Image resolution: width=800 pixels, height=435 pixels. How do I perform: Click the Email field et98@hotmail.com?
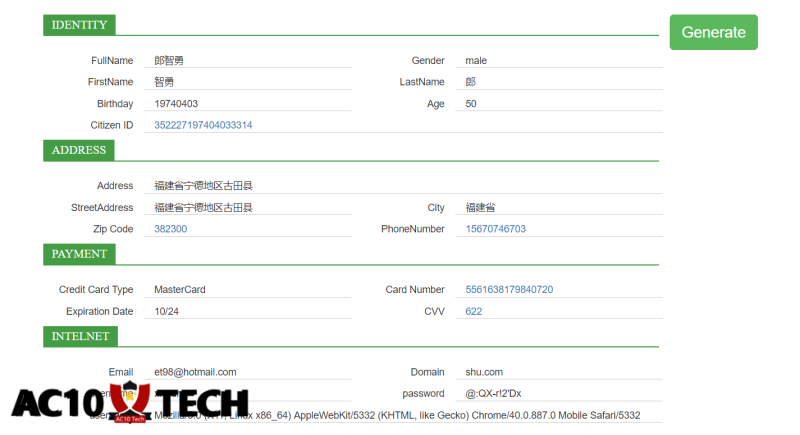[250, 372]
